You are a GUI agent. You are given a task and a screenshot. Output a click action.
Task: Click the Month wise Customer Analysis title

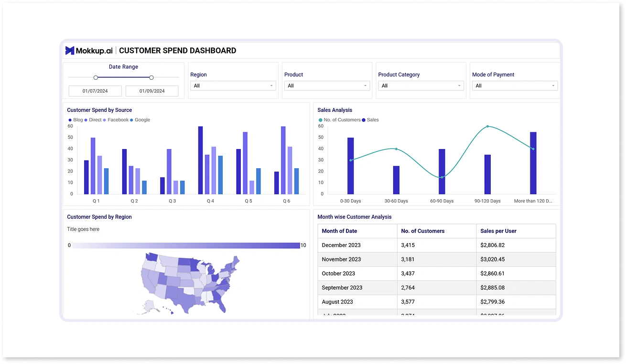coord(355,217)
